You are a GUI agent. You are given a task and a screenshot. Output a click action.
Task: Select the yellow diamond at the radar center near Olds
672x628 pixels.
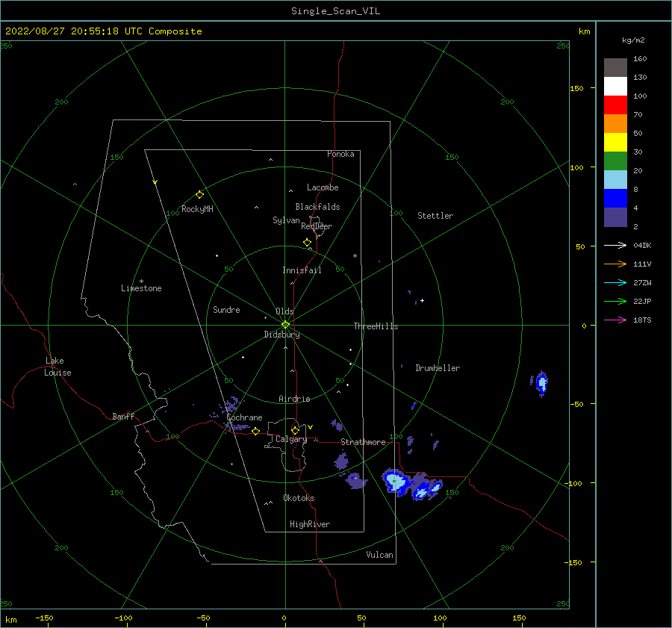point(285,325)
